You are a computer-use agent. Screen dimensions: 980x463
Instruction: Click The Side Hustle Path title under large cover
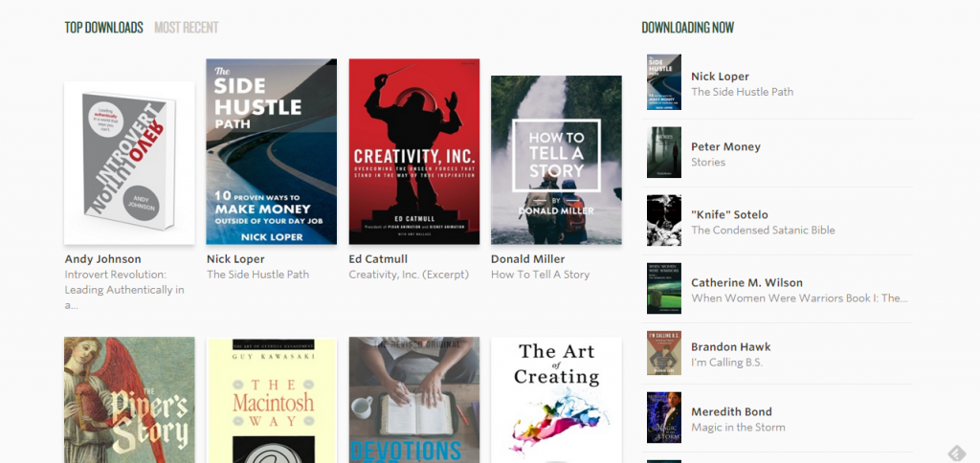point(257,275)
